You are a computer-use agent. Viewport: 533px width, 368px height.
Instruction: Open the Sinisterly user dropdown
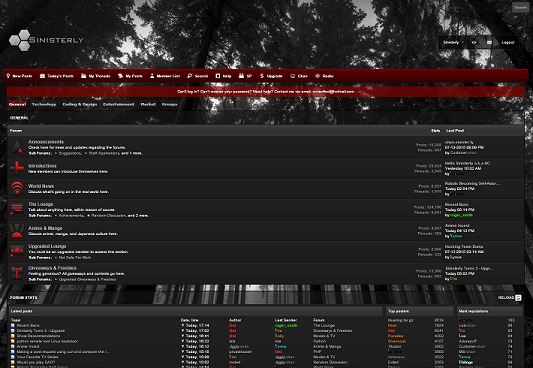point(453,42)
